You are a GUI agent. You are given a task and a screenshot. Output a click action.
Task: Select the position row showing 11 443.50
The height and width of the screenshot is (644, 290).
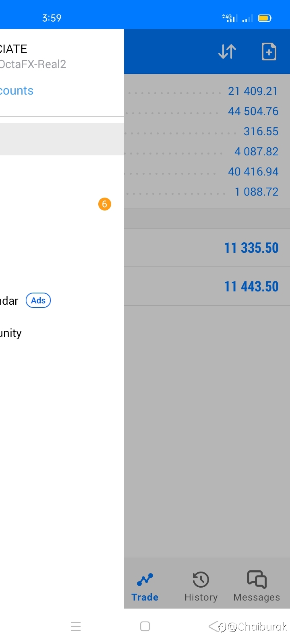(207, 286)
